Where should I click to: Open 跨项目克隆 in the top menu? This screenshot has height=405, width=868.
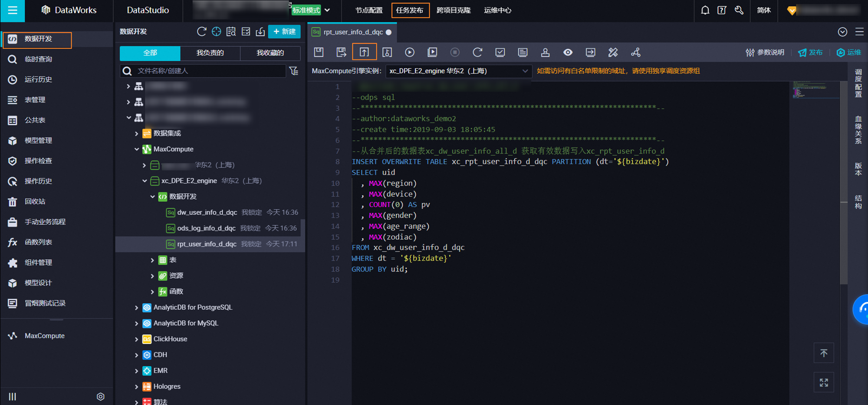click(454, 10)
